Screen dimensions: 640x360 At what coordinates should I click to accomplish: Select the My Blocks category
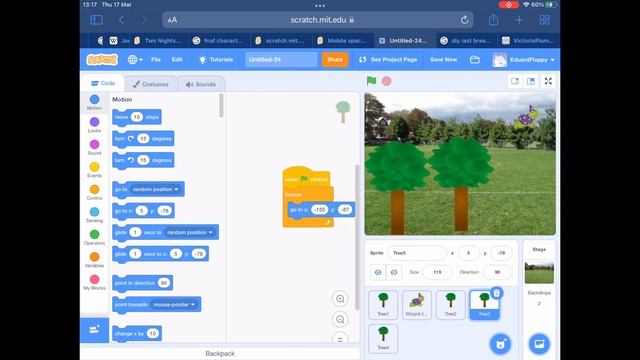pyautogui.click(x=94, y=282)
